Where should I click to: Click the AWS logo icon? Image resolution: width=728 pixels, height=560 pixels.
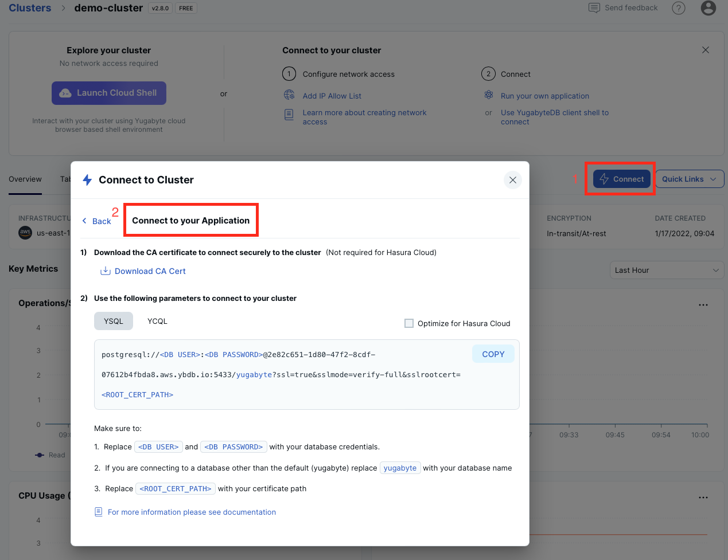pyautogui.click(x=25, y=233)
